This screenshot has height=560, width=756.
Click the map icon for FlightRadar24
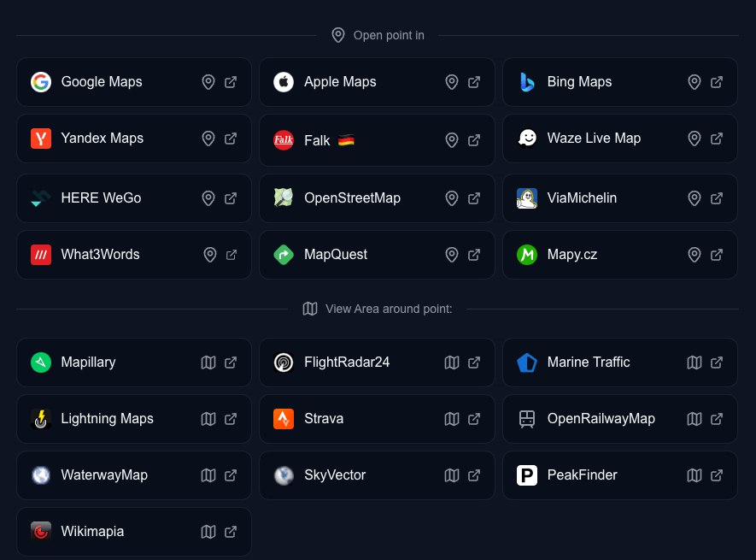pos(452,363)
